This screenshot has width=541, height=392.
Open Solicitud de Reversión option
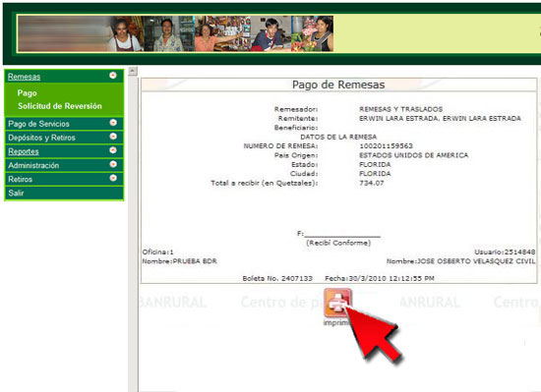point(60,106)
